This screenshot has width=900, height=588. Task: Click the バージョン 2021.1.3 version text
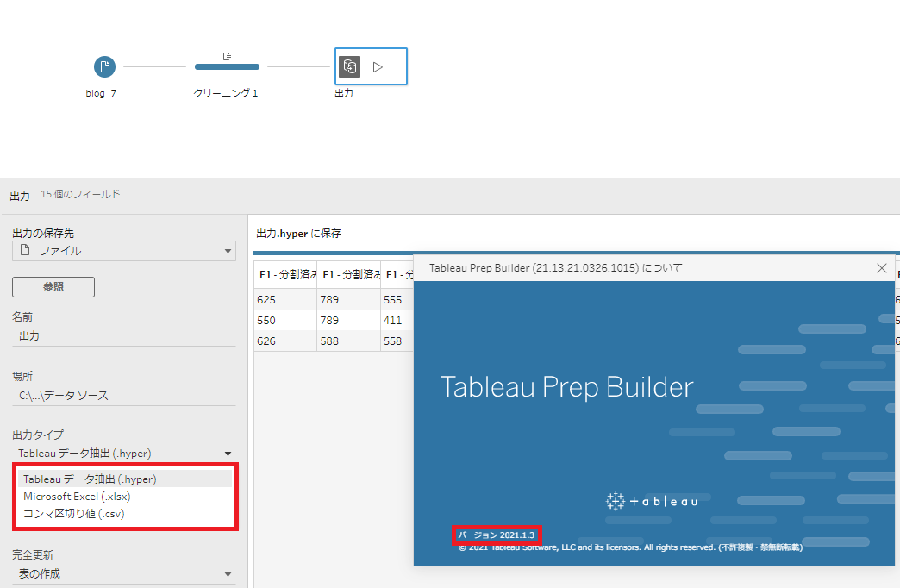pyautogui.click(x=496, y=535)
